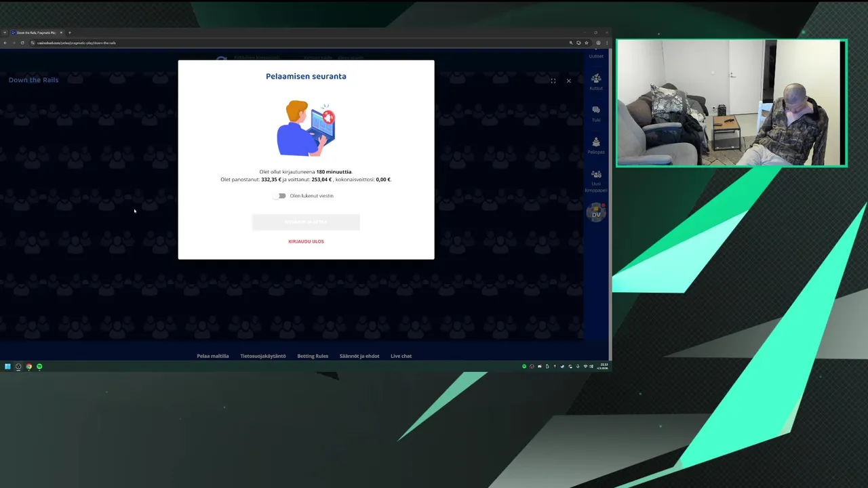Screen dimensions: 868x488
Task: Open the DV profile avatar
Action: [596, 214]
